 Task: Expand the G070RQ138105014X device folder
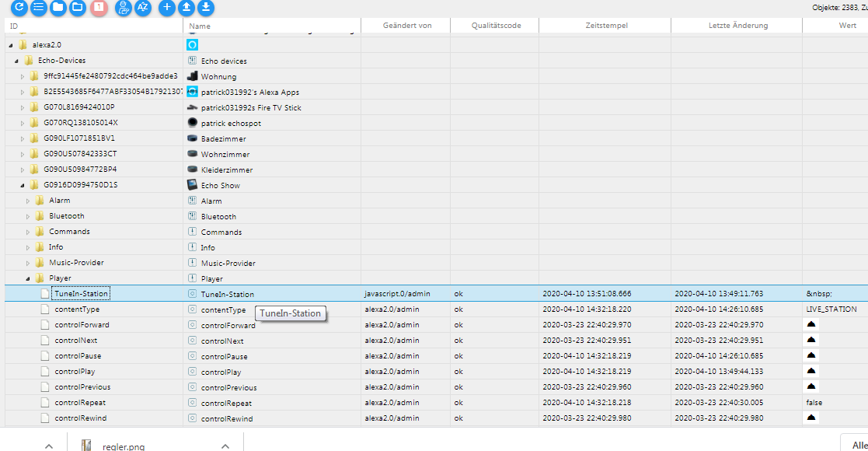pyautogui.click(x=22, y=123)
